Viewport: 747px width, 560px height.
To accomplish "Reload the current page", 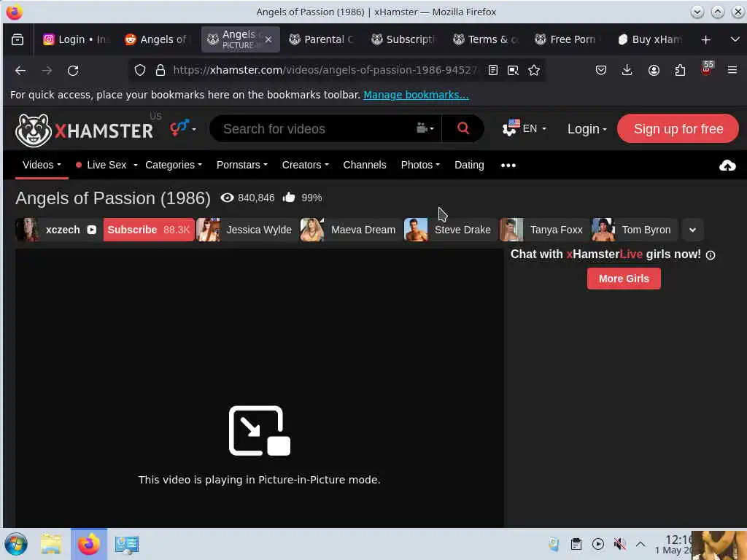I will click(73, 71).
